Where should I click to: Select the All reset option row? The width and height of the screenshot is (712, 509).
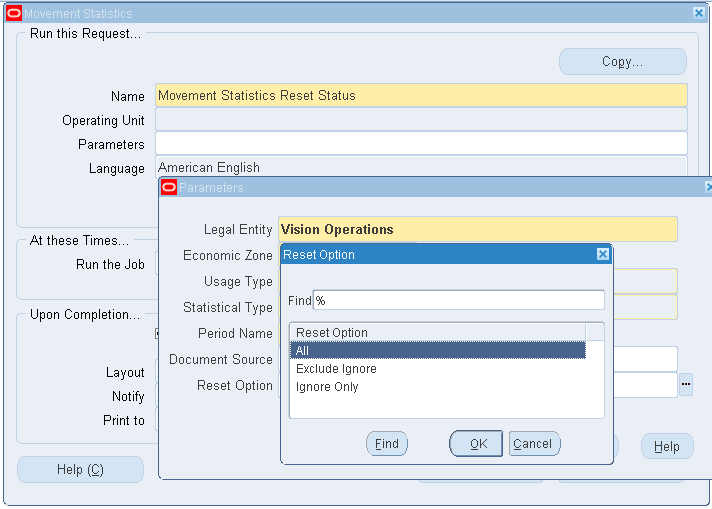click(x=438, y=350)
